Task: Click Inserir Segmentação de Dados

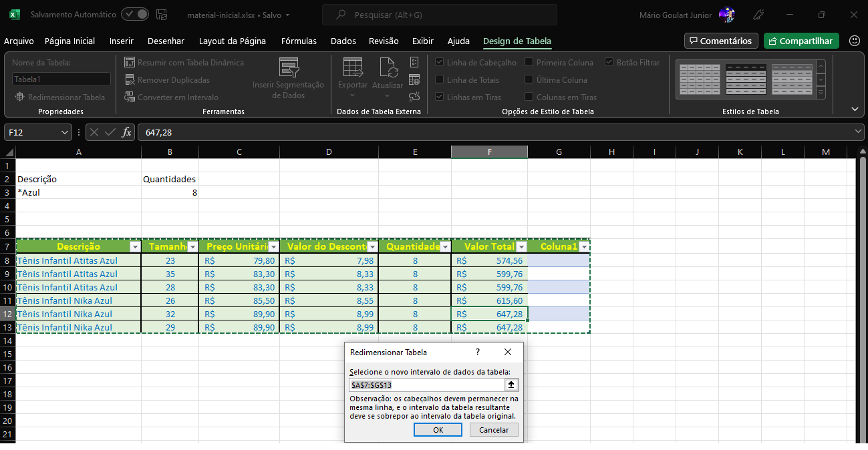Action: point(288,79)
